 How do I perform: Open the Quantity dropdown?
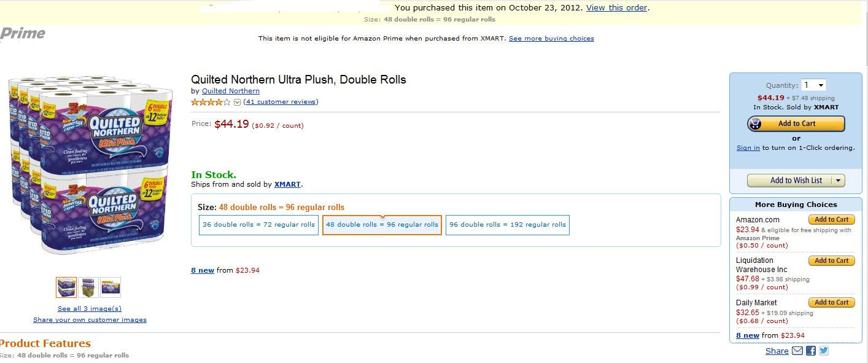pos(813,85)
